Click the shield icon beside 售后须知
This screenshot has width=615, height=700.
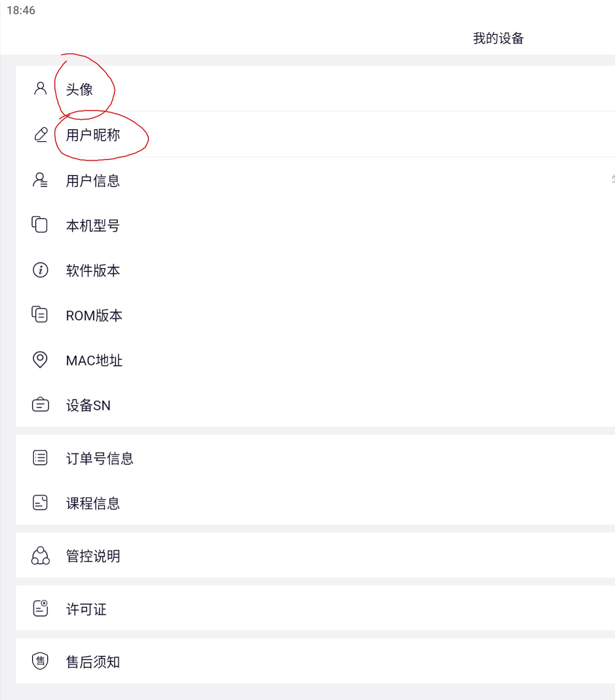(40, 661)
